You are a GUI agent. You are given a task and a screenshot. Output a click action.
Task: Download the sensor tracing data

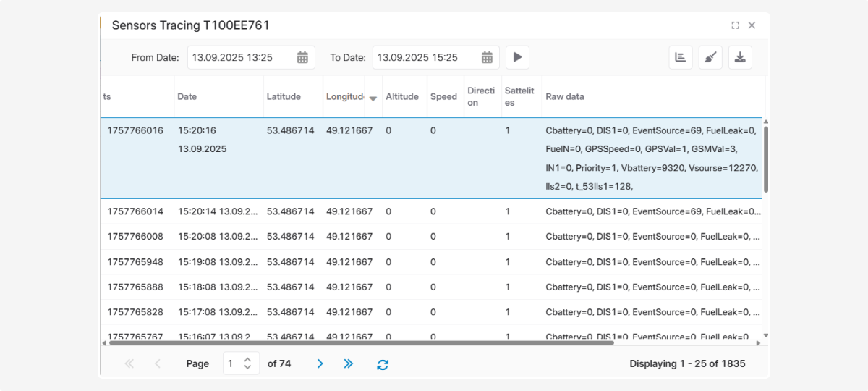coord(740,58)
